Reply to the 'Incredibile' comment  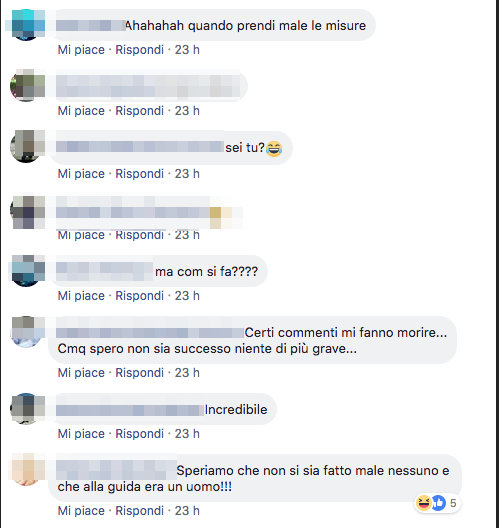[139, 434]
